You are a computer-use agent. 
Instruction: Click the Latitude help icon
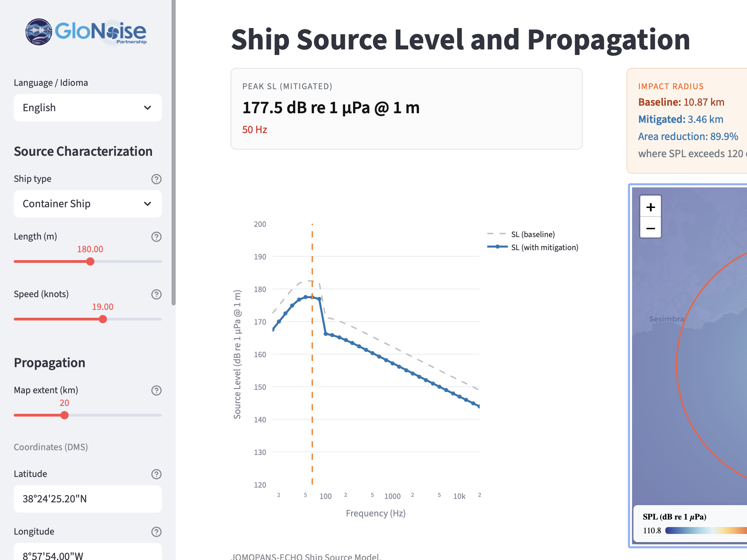[x=156, y=474]
